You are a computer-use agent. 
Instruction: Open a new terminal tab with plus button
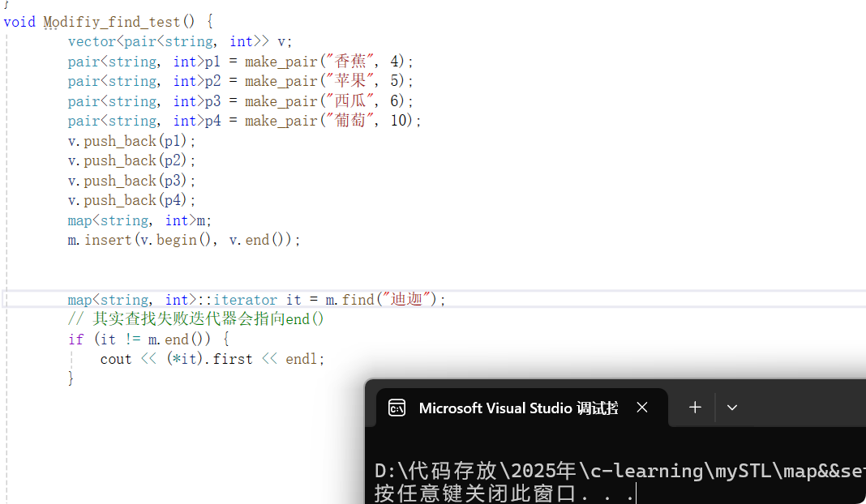point(696,408)
